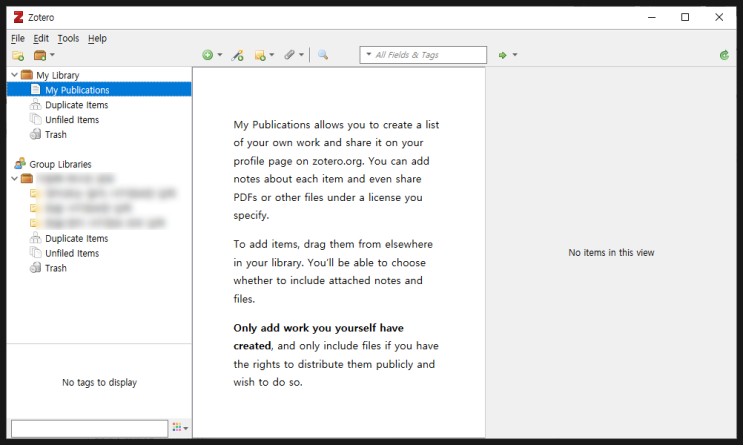Click the 'No tags to display' text
The height and width of the screenshot is (445, 743).
point(100,382)
